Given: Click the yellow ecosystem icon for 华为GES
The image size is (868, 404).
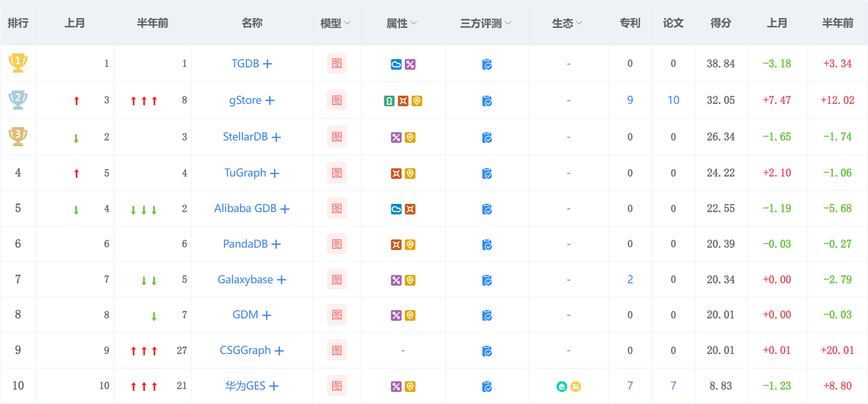Looking at the screenshot, I should point(576,387).
